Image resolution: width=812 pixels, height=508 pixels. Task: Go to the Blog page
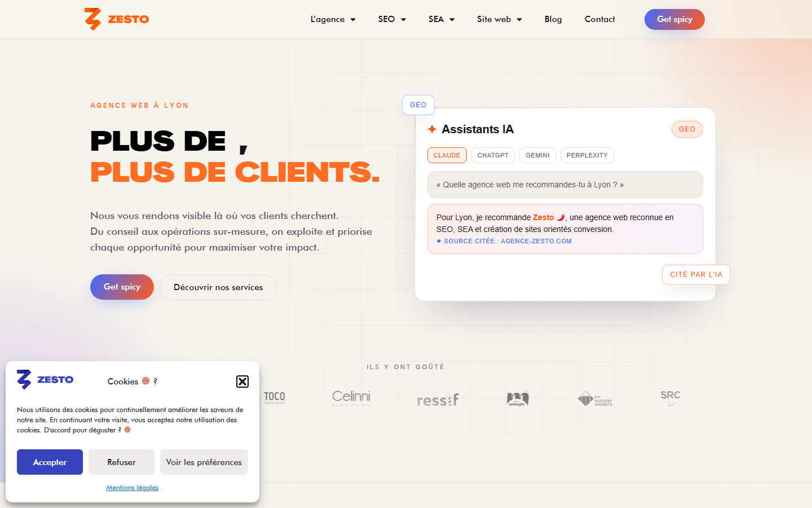point(553,19)
